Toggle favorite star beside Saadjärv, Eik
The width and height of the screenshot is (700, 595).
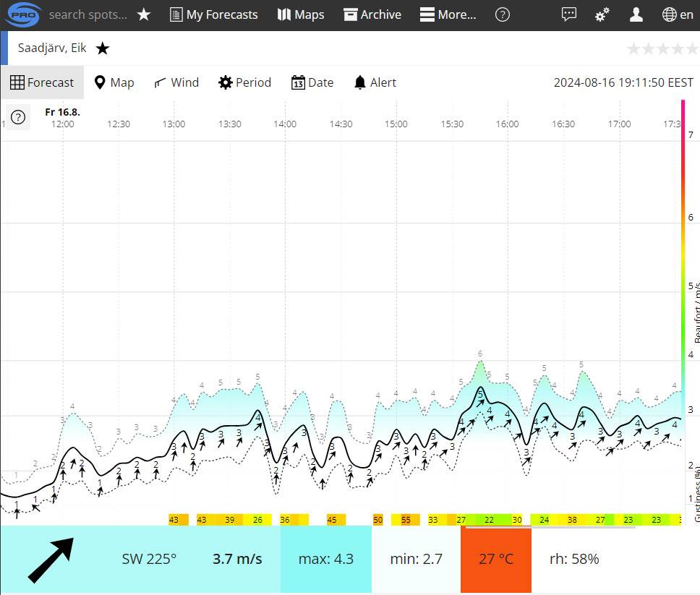coord(103,48)
